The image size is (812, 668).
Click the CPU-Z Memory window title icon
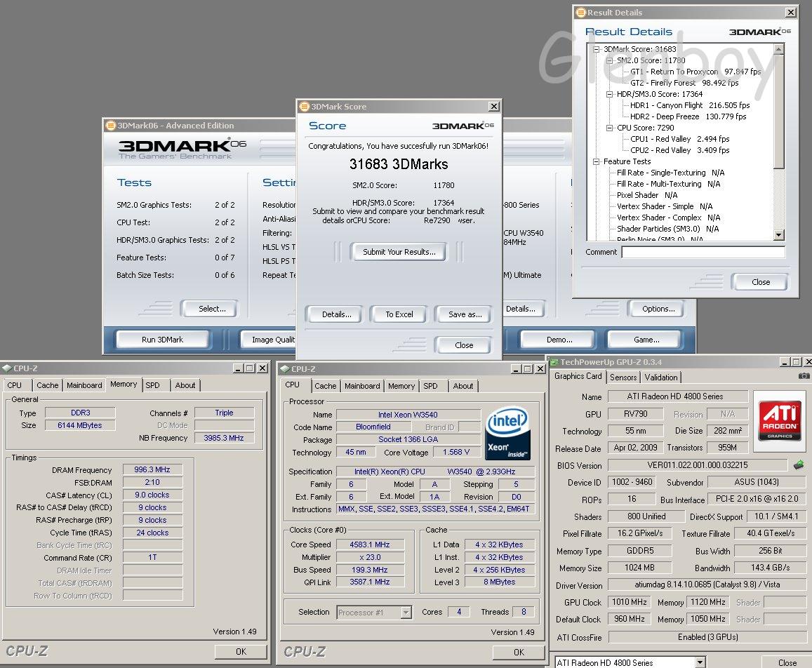pyautogui.click(x=6, y=368)
